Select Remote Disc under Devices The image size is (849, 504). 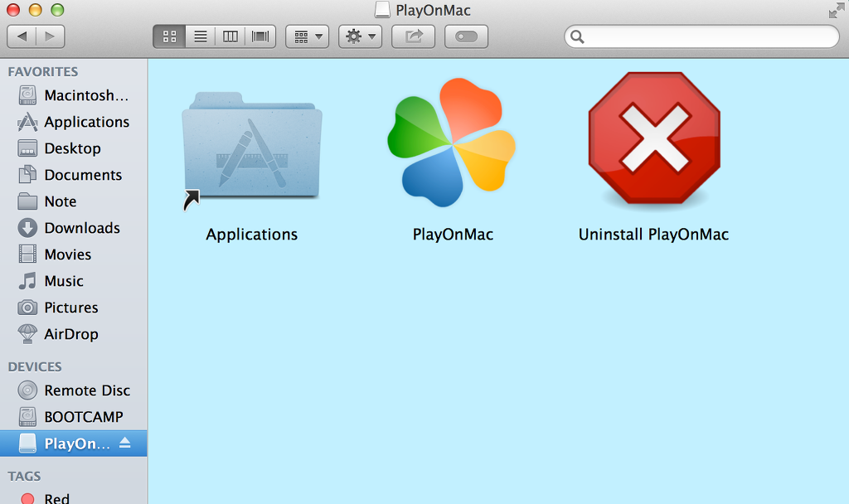74,390
